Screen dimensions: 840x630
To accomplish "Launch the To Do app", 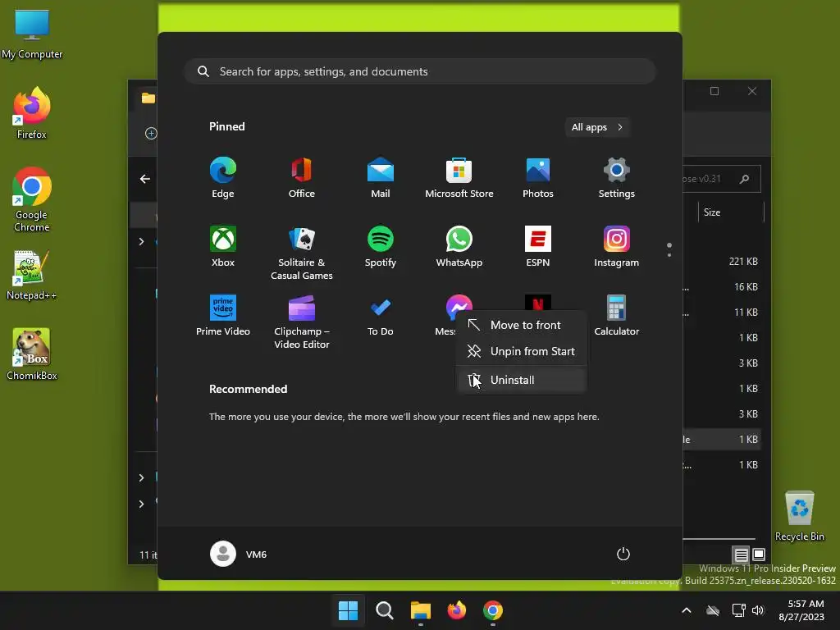I will coord(381,316).
